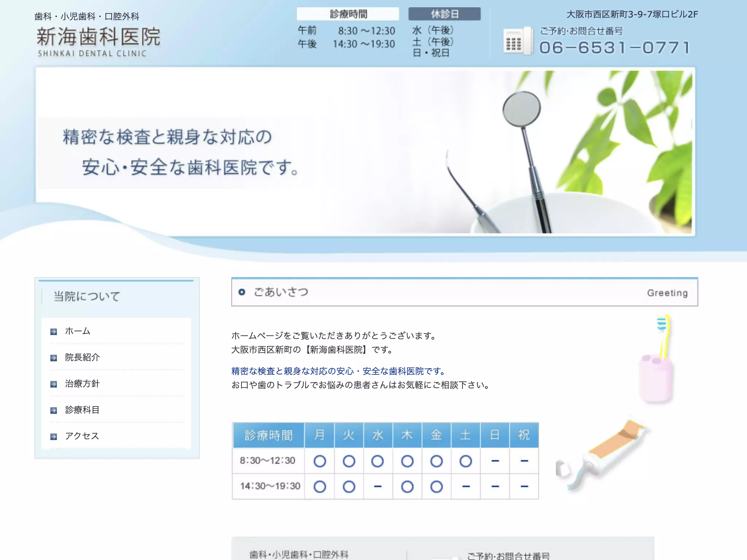Click the address 大阪市西区新町3-9-7塚口ビル2F

pos(632,14)
